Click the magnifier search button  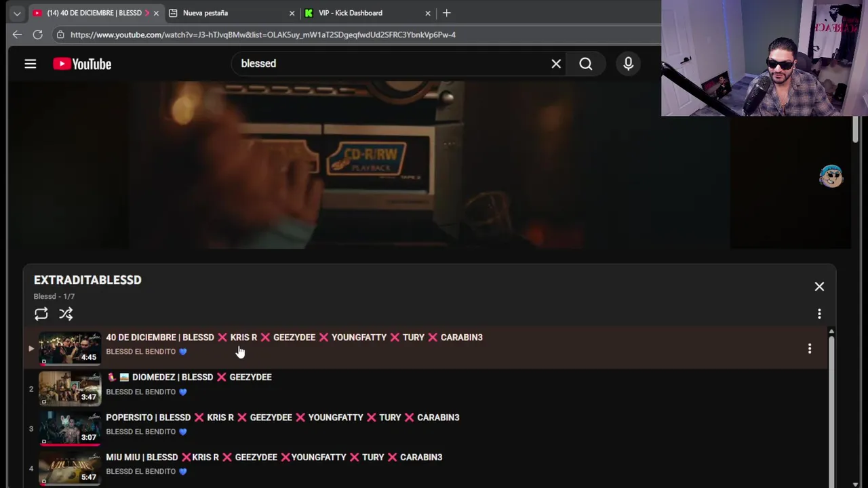pyautogui.click(x=586, y=64)
